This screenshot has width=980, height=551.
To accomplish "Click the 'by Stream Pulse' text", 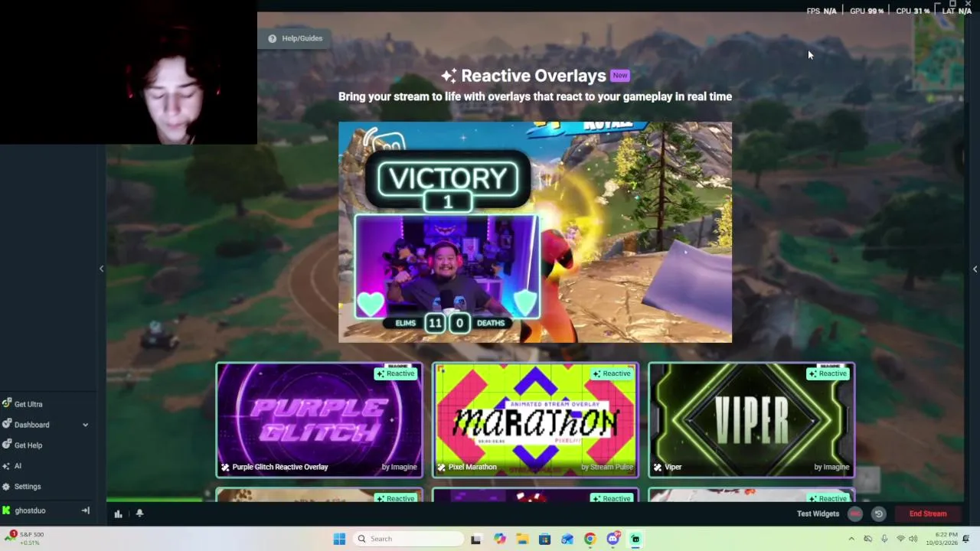I will 606,467.
